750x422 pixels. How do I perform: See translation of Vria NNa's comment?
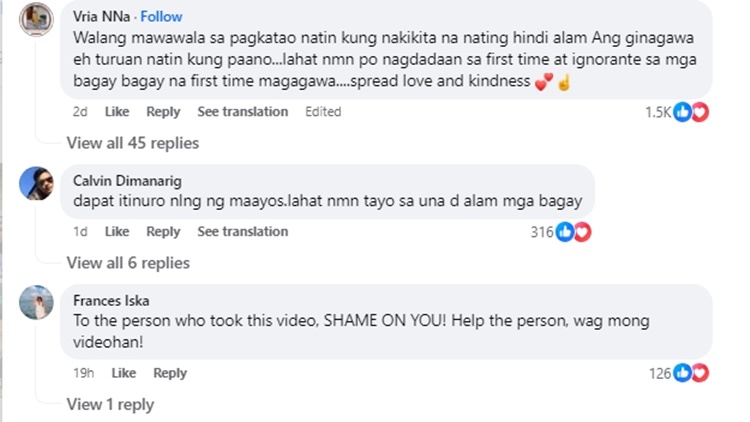tap(243, 111)
